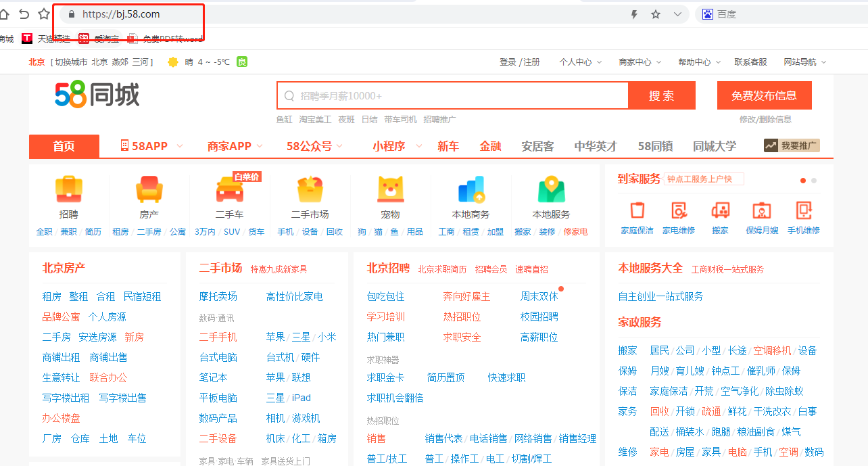Switch to second 到家服务 carousel dot
The height and width of the screenshot is (466, 868).
(x=814, y=181)
